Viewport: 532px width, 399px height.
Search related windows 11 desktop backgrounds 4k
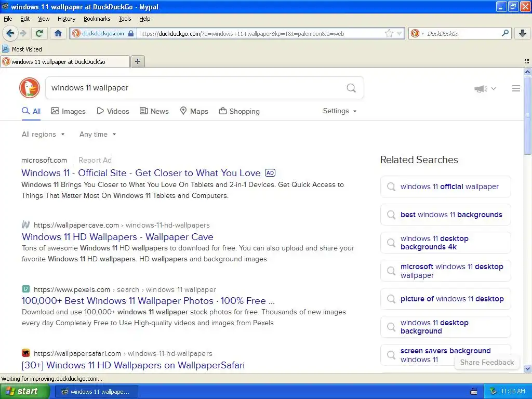(445, 243)
